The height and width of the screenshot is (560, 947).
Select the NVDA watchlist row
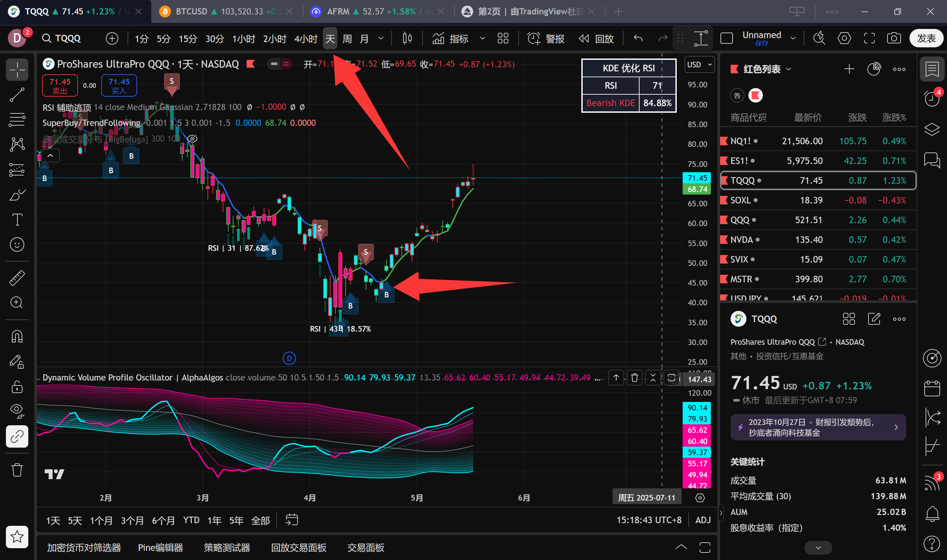click(818, 240)
